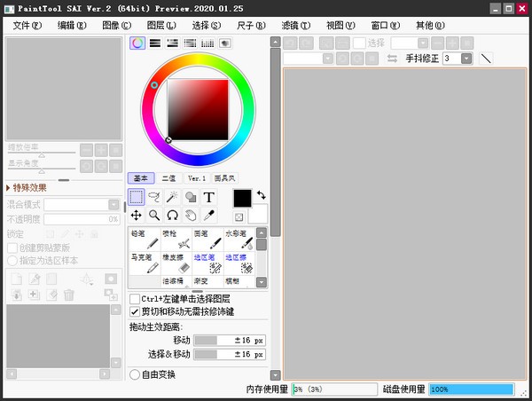This screenshot has width=532, height=401.
Task: Open the 混合模式 blend mode dropdown
Action: (x=82, y=204)
